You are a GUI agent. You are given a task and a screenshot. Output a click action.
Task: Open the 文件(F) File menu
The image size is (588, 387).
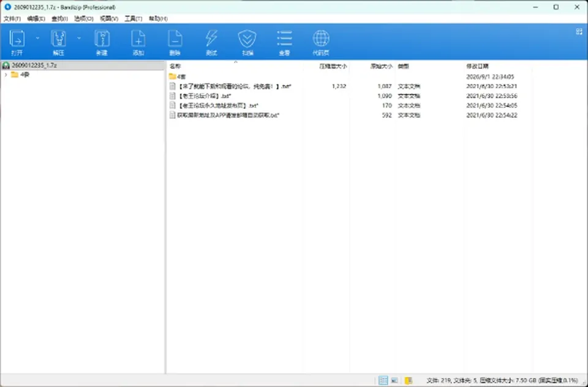coord(12,18)
